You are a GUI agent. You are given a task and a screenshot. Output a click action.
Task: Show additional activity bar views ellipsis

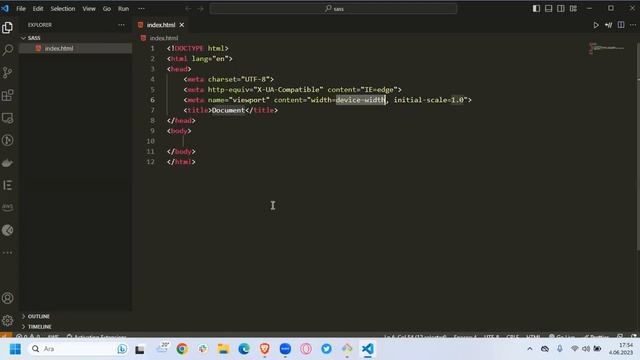point(7,253)
